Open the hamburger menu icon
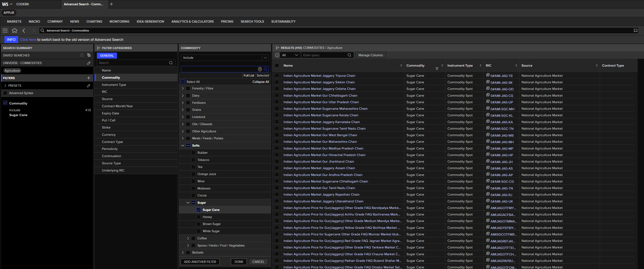Screen dimensions: 644x269 [5, 30]
